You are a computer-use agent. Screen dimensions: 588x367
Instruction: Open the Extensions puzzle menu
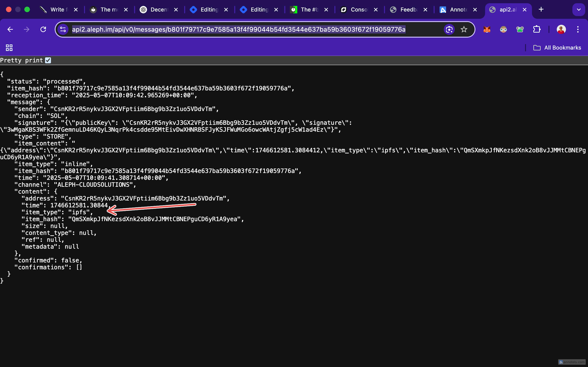click(537, 29)
